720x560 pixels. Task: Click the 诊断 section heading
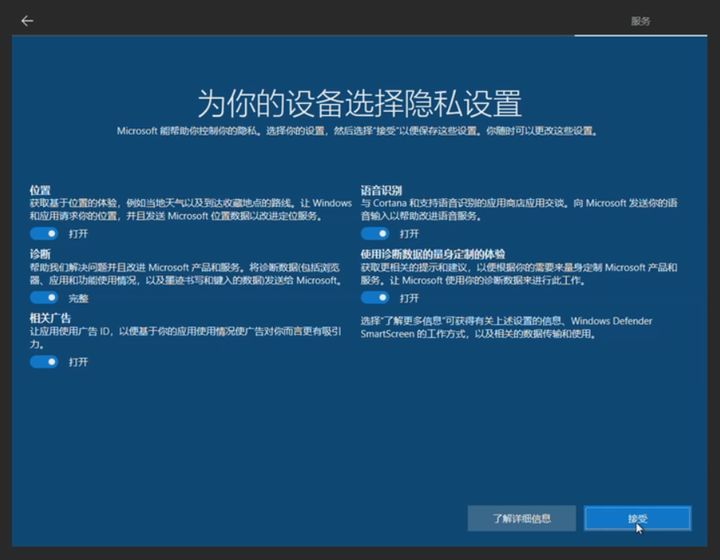[x=40, y=255]
